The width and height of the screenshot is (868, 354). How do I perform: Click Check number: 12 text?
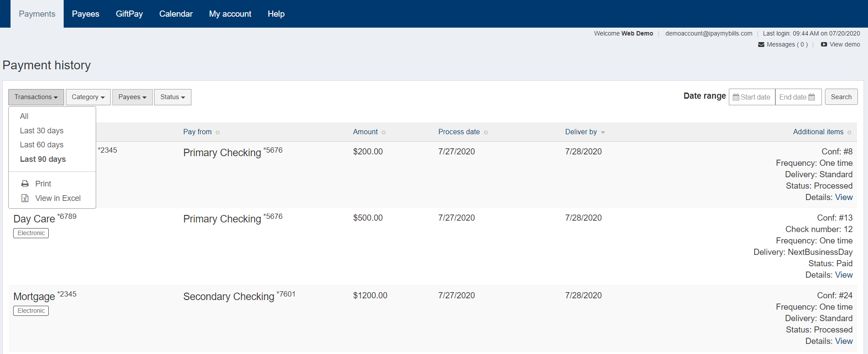[819, 229]
